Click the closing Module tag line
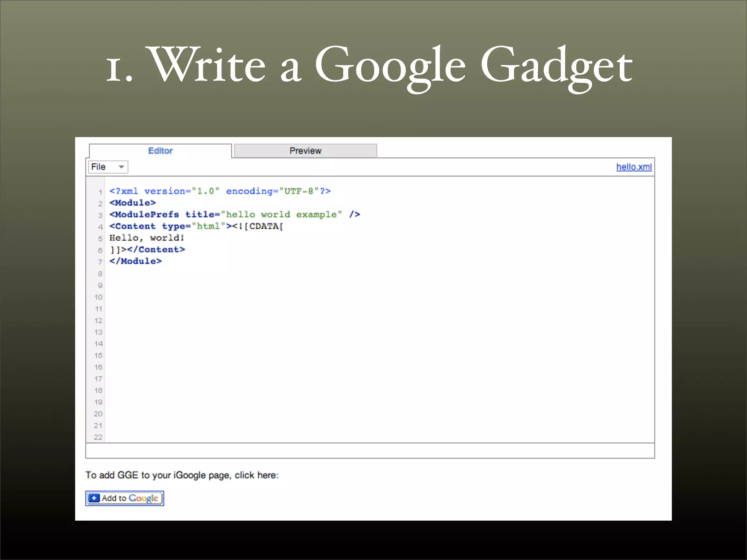 click(135, 261)
